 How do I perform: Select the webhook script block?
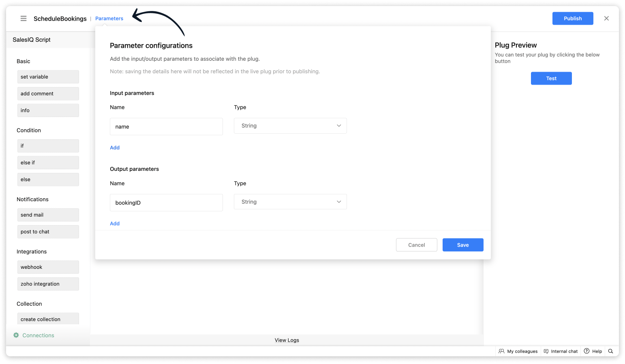(48, 267)
